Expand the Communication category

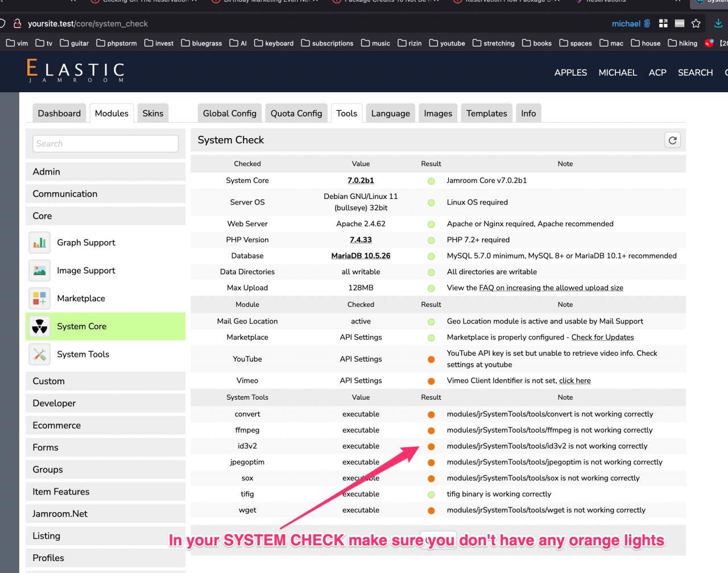click(x=105, y=194)
